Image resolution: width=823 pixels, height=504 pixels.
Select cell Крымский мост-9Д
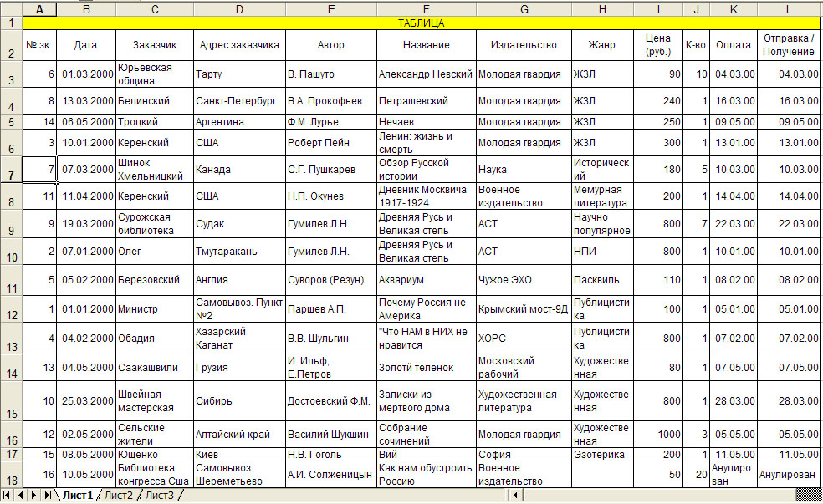[x=524, y=309]
